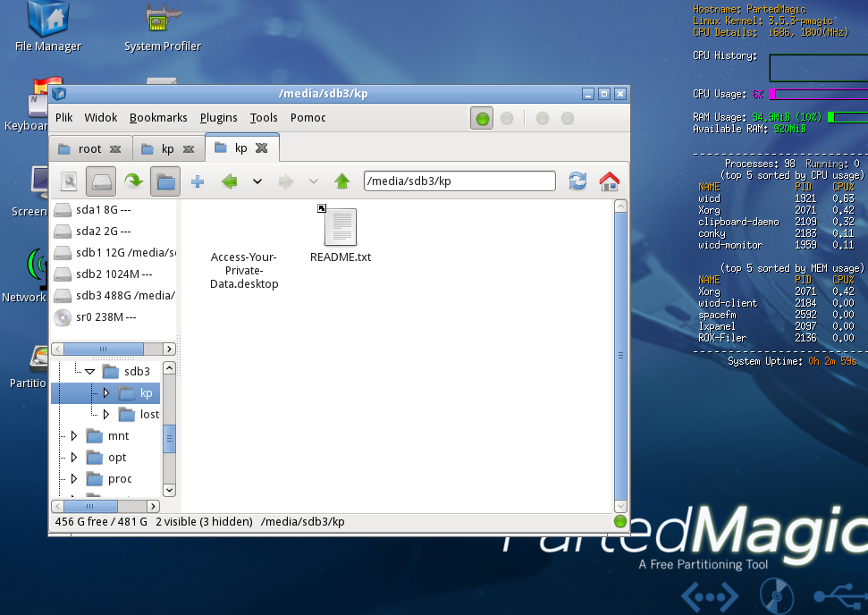Expand the kp tree folder

(x=105, y=393)
